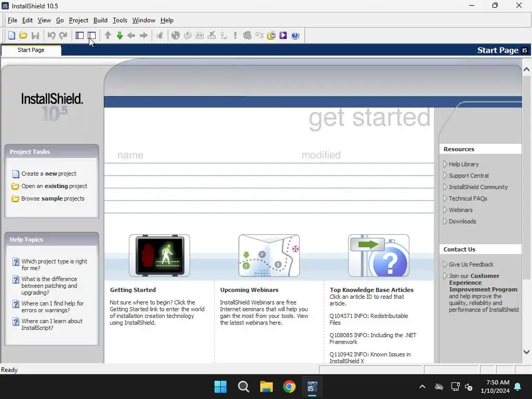Viewport: 532px width, 399px height.
Task: Click the yellow folder release toolbar icon
Action: (x=271, y=35)
